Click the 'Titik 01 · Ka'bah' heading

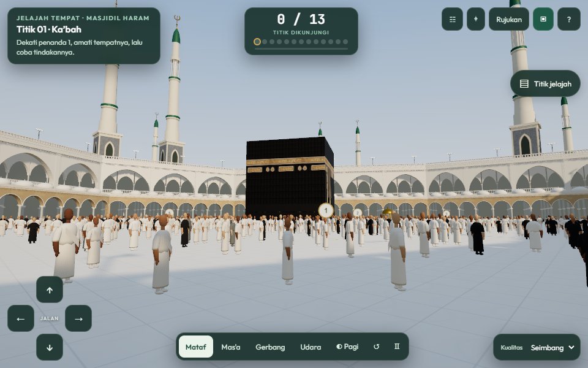[x=49, y=29]
